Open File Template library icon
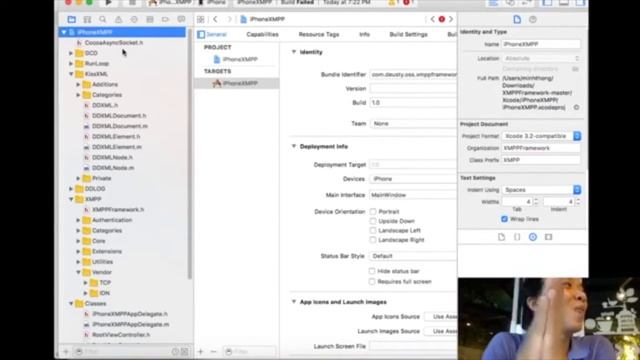The width and height of the screenshot is (640, 360). pos(501,237)
